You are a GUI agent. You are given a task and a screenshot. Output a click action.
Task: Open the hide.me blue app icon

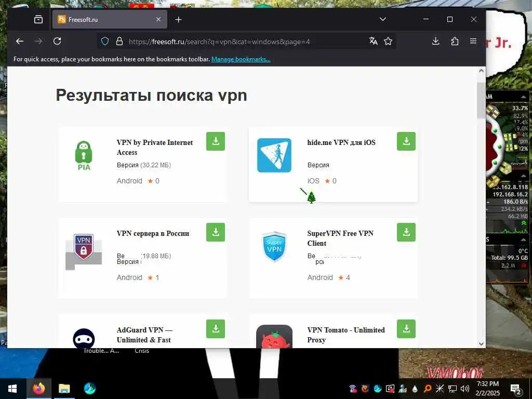[x=274, y=155]
